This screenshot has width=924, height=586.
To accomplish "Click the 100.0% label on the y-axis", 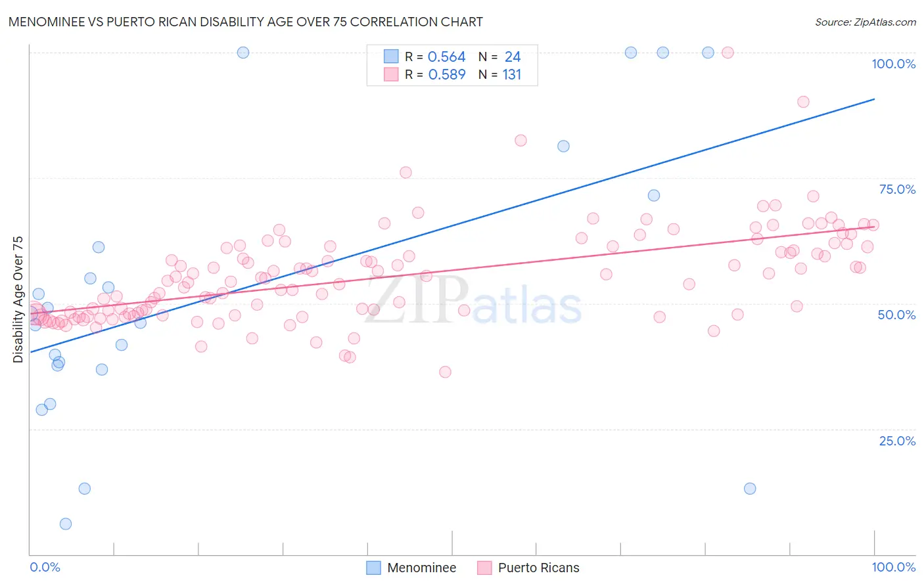I will click(x=893, y=64).
